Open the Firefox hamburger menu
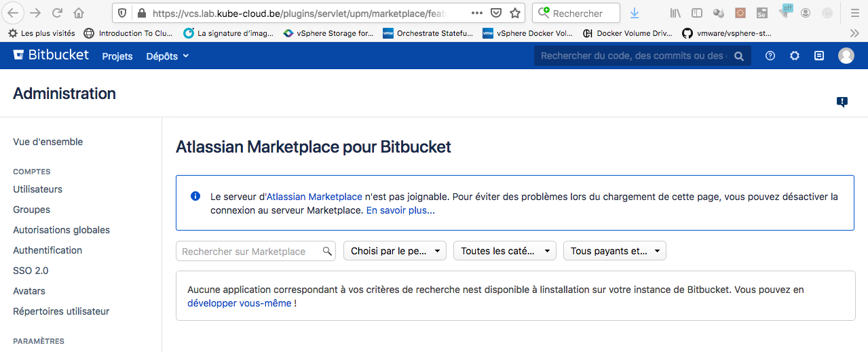This screenshot has width=868, height=352. pos(854,13)
